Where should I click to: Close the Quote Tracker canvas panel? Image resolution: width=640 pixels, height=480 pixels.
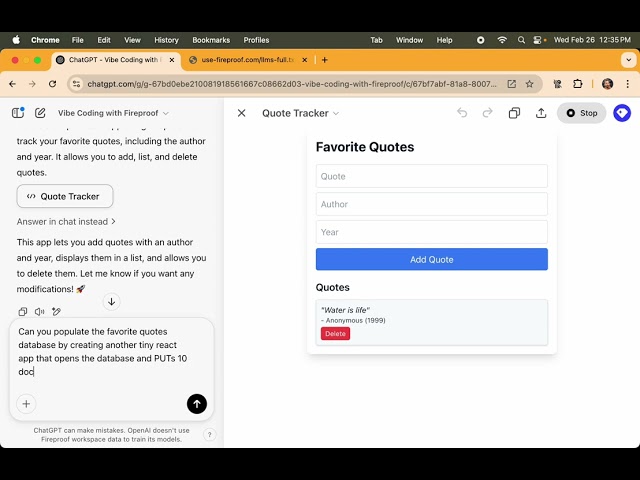point(242,113)
